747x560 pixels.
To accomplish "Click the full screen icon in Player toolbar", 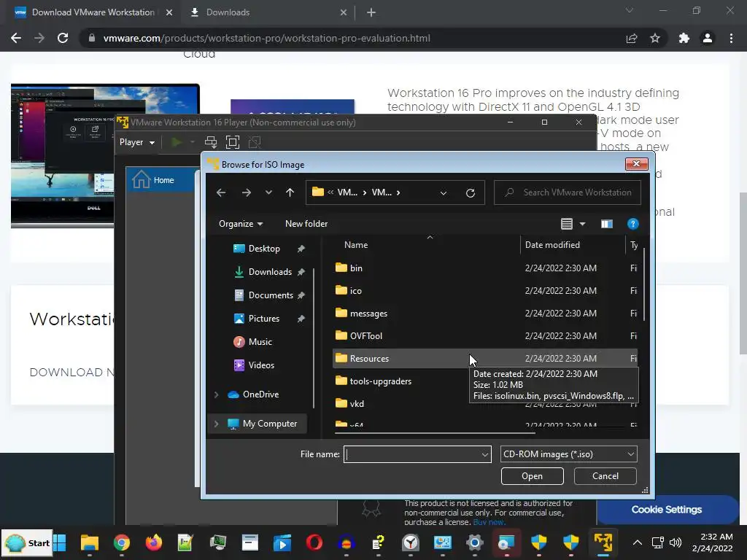I will [233, 142].
